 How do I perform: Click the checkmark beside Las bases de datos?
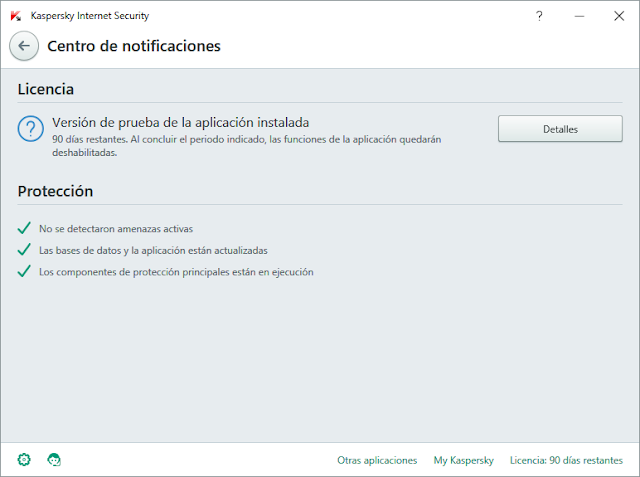24,250
